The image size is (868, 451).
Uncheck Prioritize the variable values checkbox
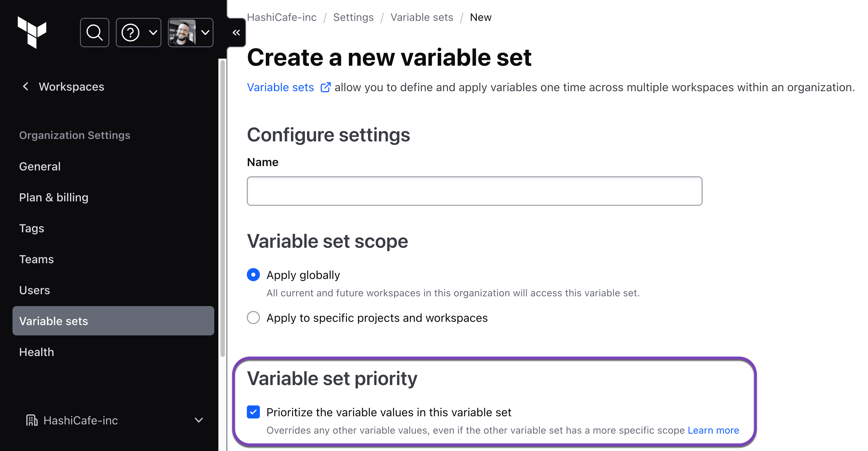[253, 412]
